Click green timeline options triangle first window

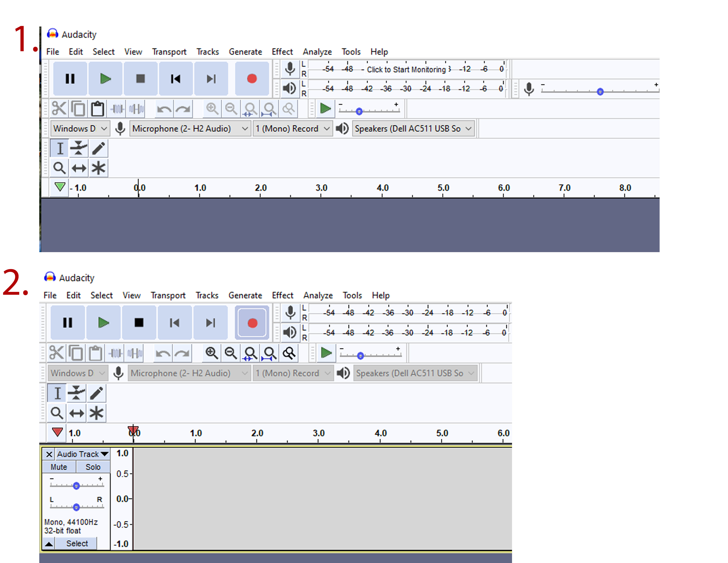coord(60,187)
